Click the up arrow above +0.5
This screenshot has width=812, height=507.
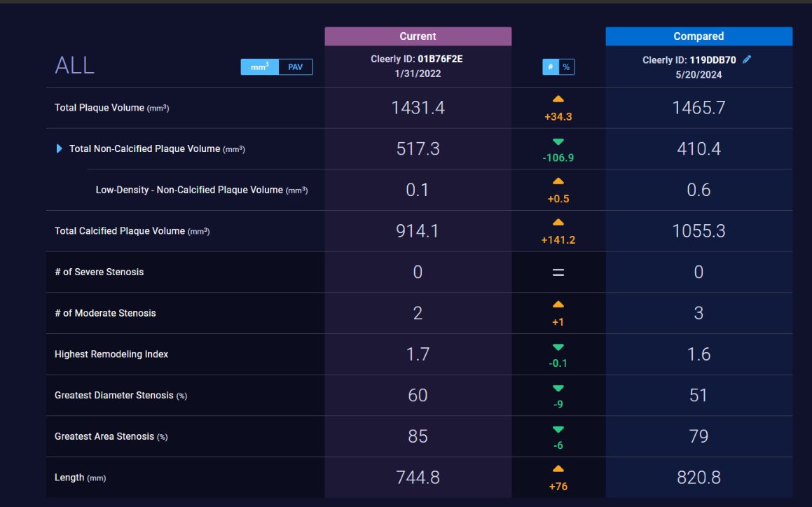pyautogui.click(x=558, y=181)
